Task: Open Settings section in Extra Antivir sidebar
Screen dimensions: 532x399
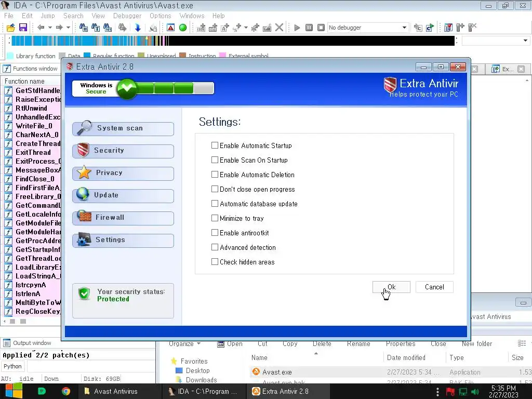Action: click(x=123, y=241)
